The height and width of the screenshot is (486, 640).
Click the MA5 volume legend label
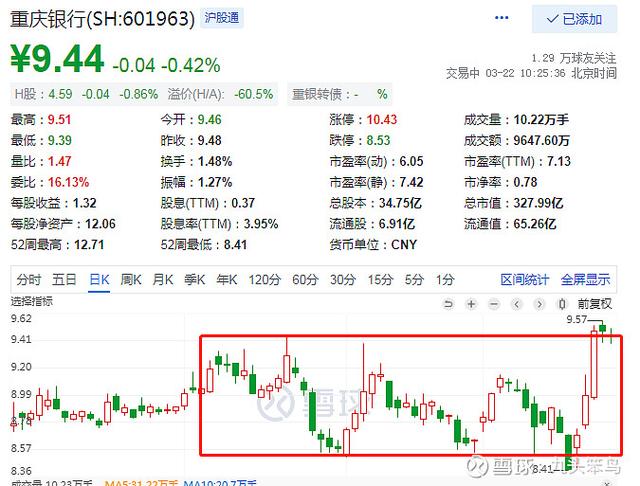tap(141, 483)
